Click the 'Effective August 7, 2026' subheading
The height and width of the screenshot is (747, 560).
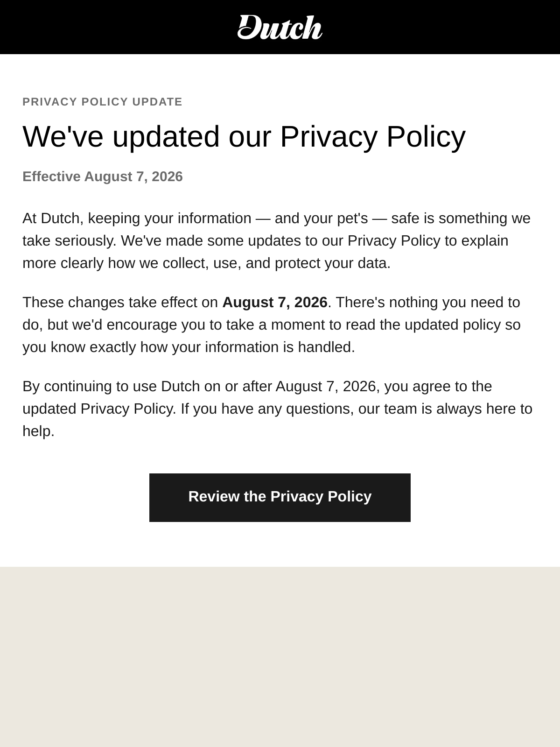(103, 176)
